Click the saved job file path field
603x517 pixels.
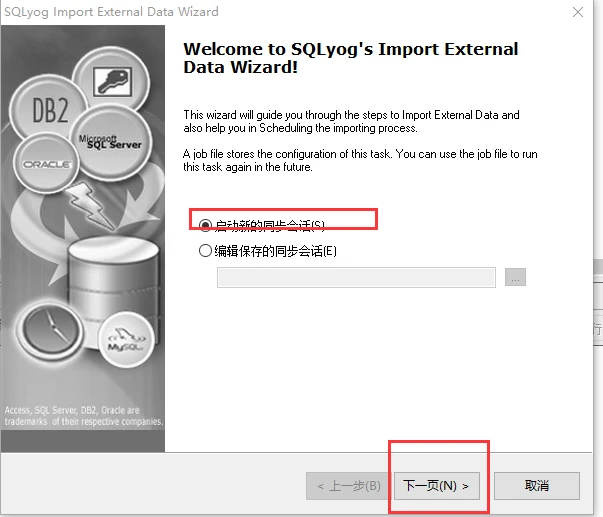pyautogui.click(x=356, y=277)
